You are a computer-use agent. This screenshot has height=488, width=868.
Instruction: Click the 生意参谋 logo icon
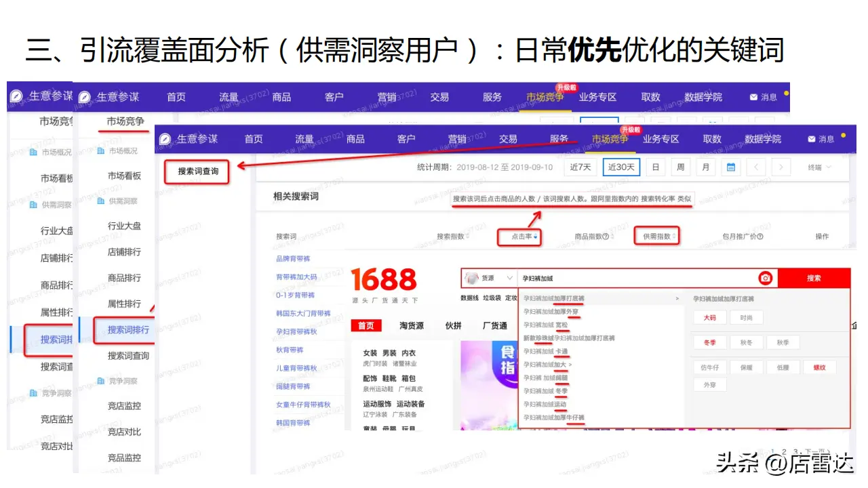[165, 139]
